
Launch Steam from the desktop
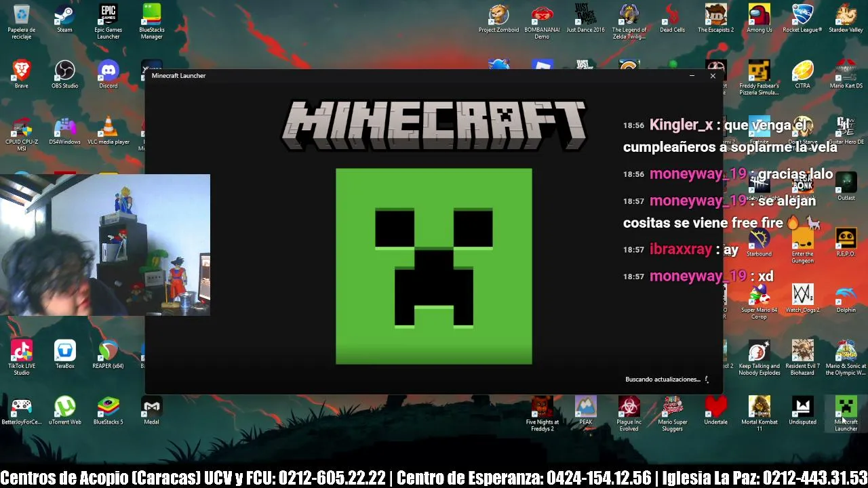(64, 19)
